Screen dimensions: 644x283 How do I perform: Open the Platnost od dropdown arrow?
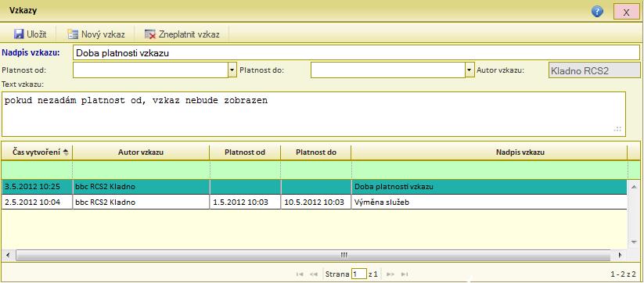(x=232, y=70)
